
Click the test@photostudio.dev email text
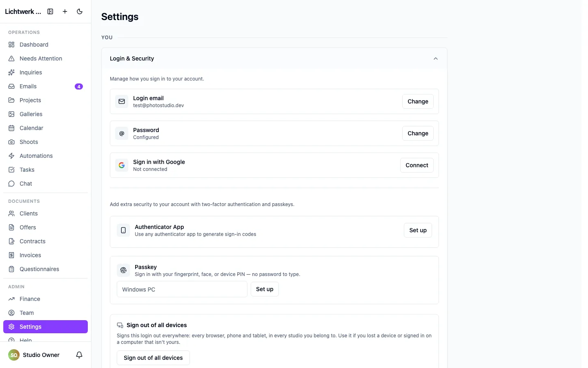[x=158, y=105]
